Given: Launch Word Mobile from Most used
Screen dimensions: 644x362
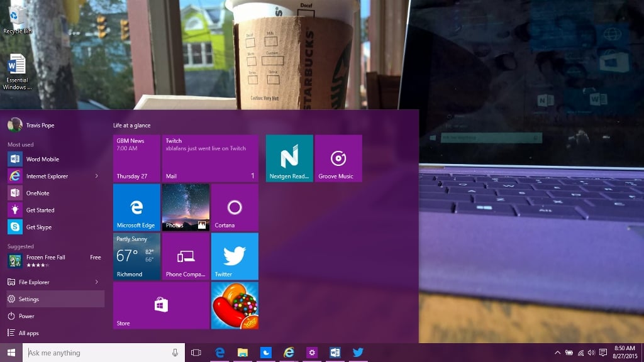Looking at the screenshot, I should click(x=55, y=159).
